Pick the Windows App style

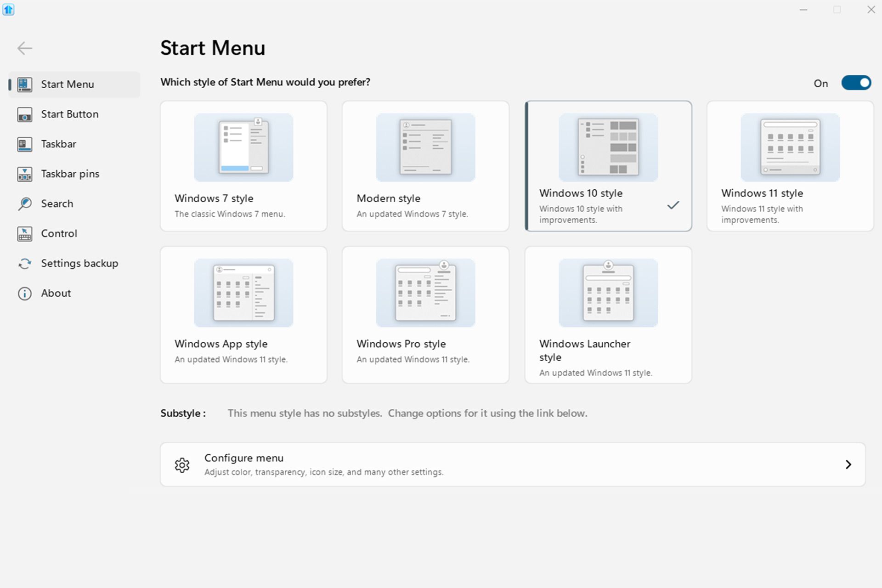243,315
